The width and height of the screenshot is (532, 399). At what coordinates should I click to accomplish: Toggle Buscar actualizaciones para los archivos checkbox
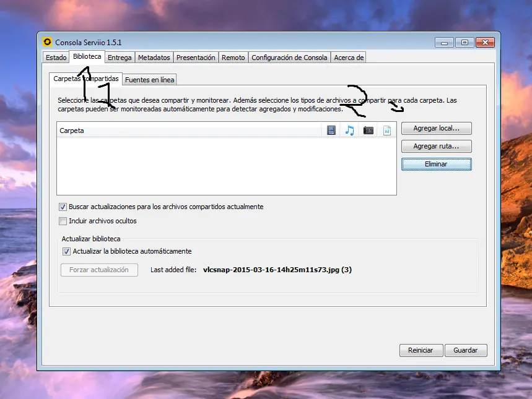coord(63,207)
